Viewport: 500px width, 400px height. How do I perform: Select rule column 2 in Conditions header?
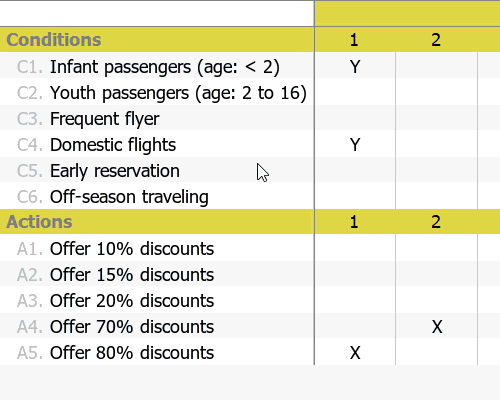(437, 40)
